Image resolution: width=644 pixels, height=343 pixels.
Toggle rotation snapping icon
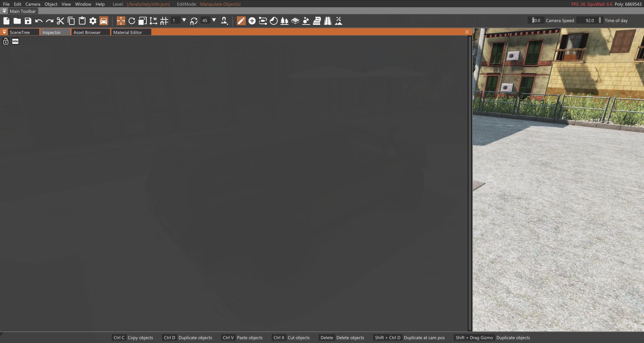tap(194, 21)
